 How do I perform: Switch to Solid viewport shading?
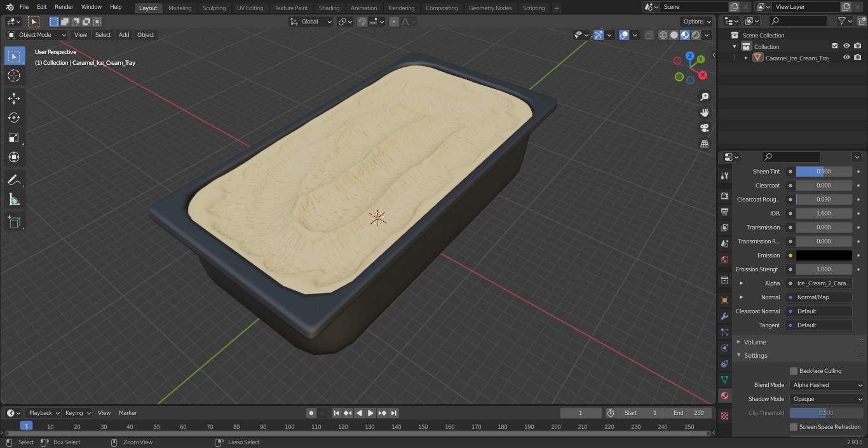coord(674,35)
